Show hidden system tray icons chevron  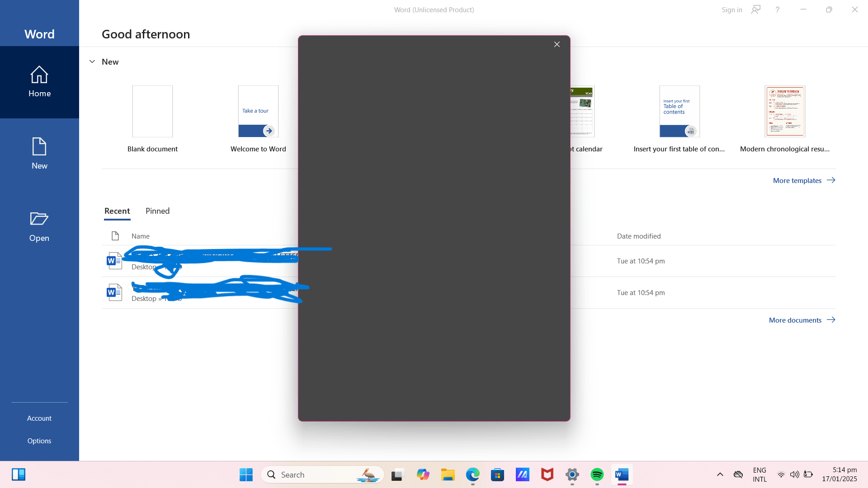(x=720, y=474)
